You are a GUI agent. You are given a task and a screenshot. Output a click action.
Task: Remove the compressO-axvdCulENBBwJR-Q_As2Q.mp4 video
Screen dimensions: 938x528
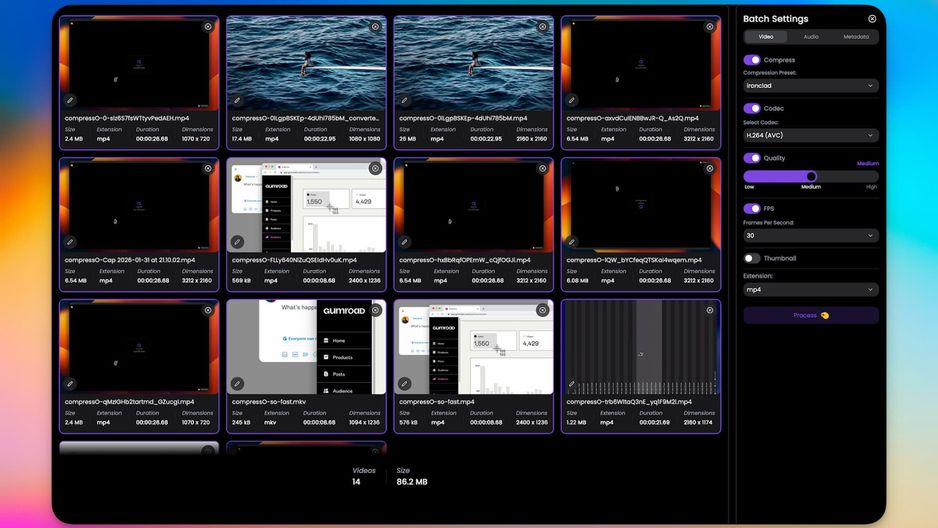click(x=709, y=27)
